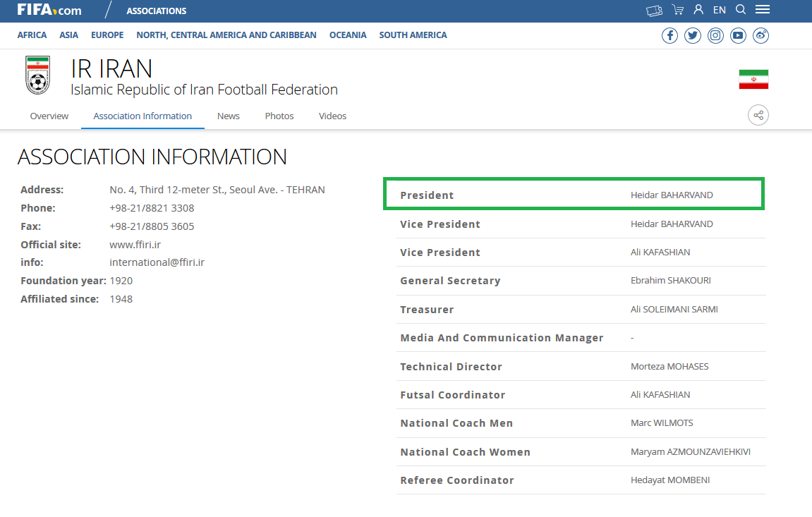Viewport: 812px width, 517px height.
Task: Click Futsal Coordinator Ali KAFASHIAN
Action: (x=660, y=395)
